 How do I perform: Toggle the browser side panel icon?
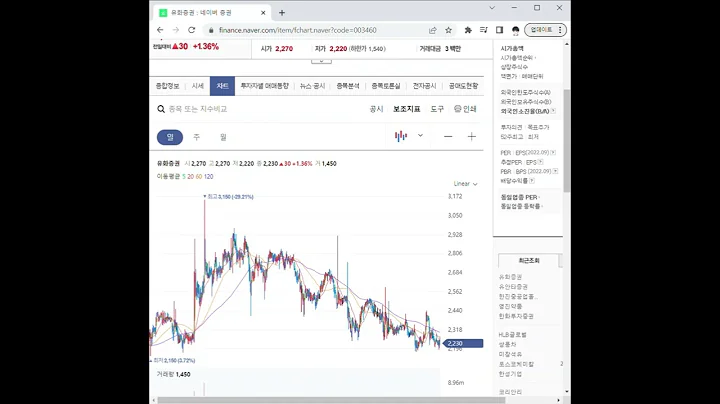tap(500, 30)
